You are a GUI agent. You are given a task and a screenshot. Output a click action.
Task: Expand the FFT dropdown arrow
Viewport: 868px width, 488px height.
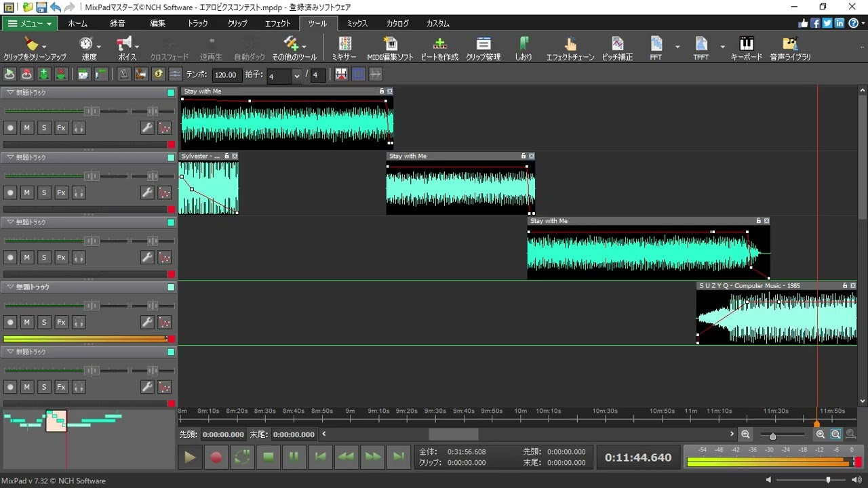tap(677, 47)
